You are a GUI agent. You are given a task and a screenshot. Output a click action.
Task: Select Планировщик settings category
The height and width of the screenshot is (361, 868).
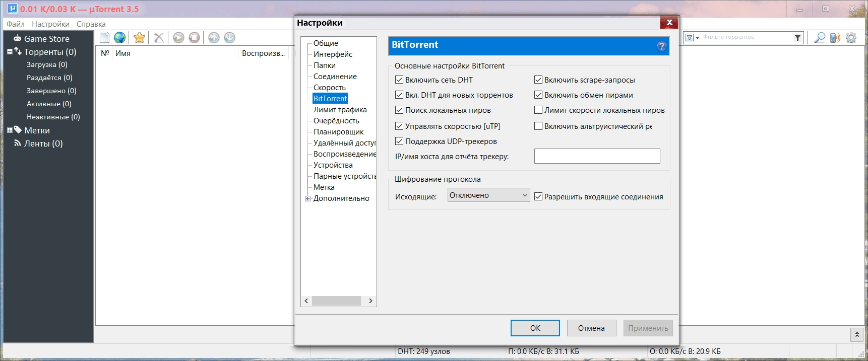click(338, 131)
